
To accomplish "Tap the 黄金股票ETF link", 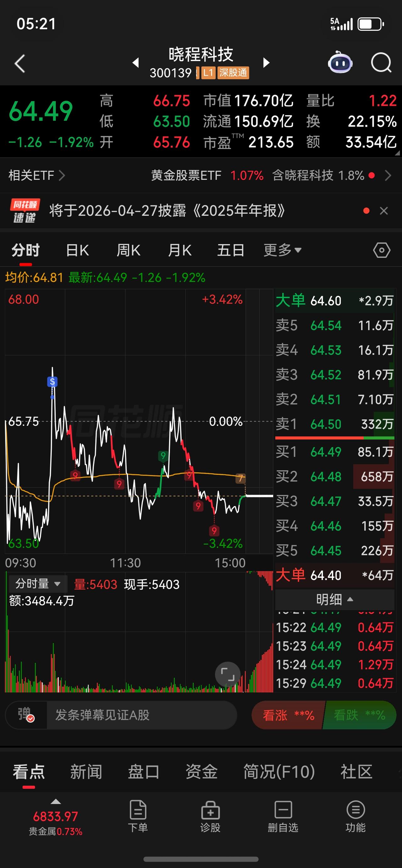I will (186, 175).
